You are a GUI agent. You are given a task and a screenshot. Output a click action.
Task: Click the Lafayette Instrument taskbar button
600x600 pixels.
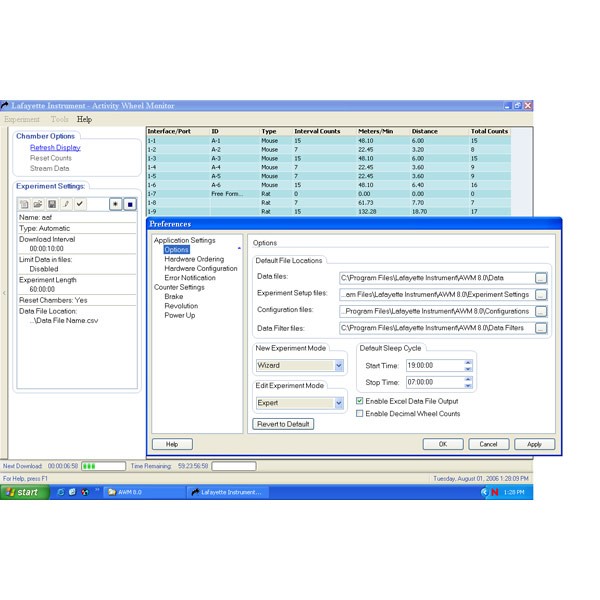228,492
